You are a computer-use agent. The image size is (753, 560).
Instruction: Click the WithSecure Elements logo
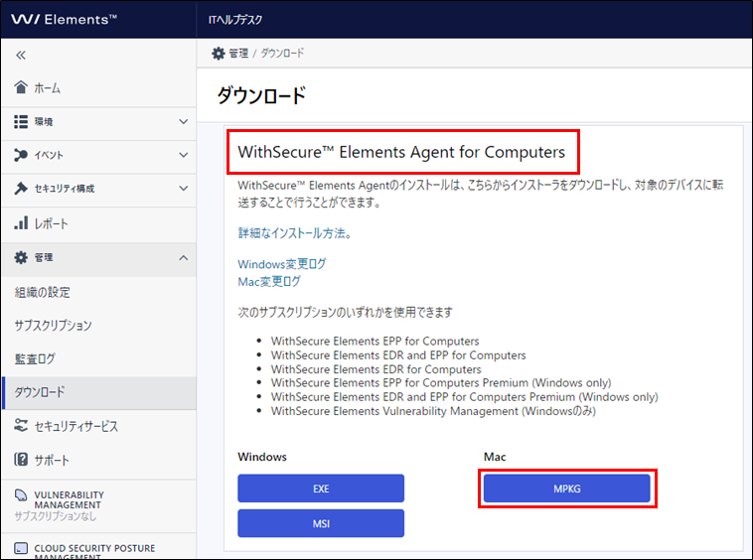pos(64,20)
